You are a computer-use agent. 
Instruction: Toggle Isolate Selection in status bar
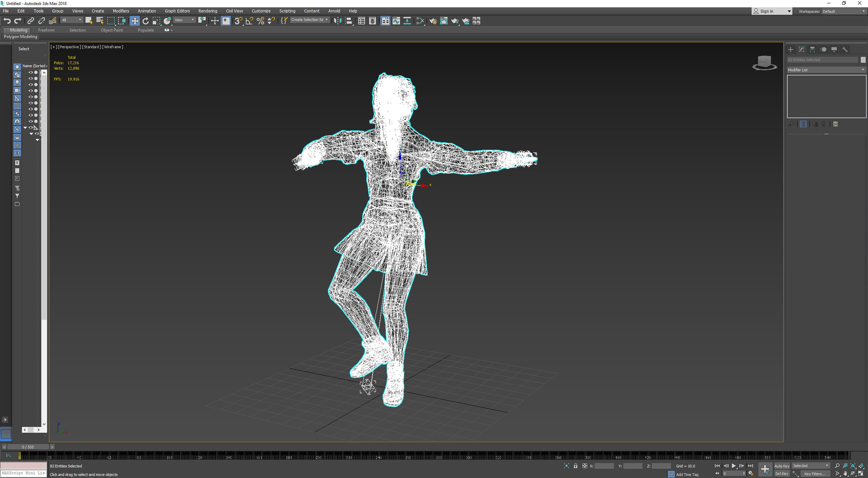pyautogui.click(x=566, y=466)
